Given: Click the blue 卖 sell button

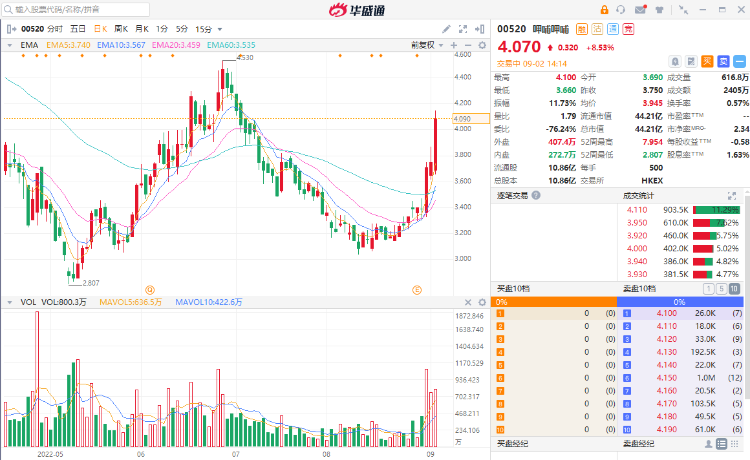Looking at the screenshot, I should pos(722,61).
